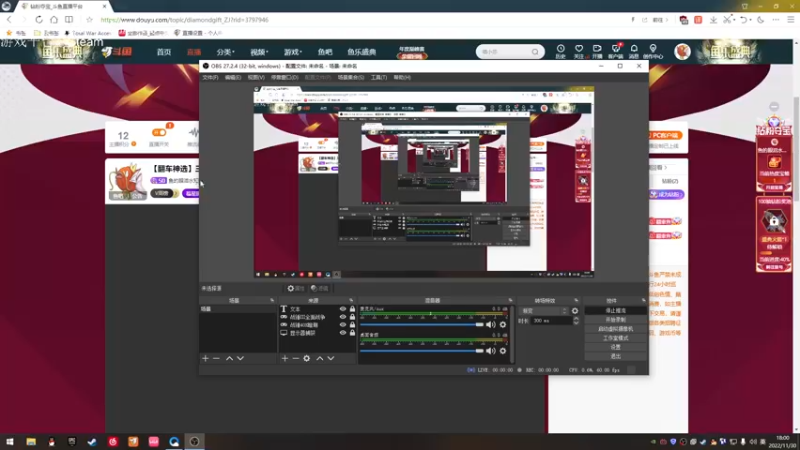Start virtual camera in OBS controls
This screenshot has height=450, width=800.
615,329
